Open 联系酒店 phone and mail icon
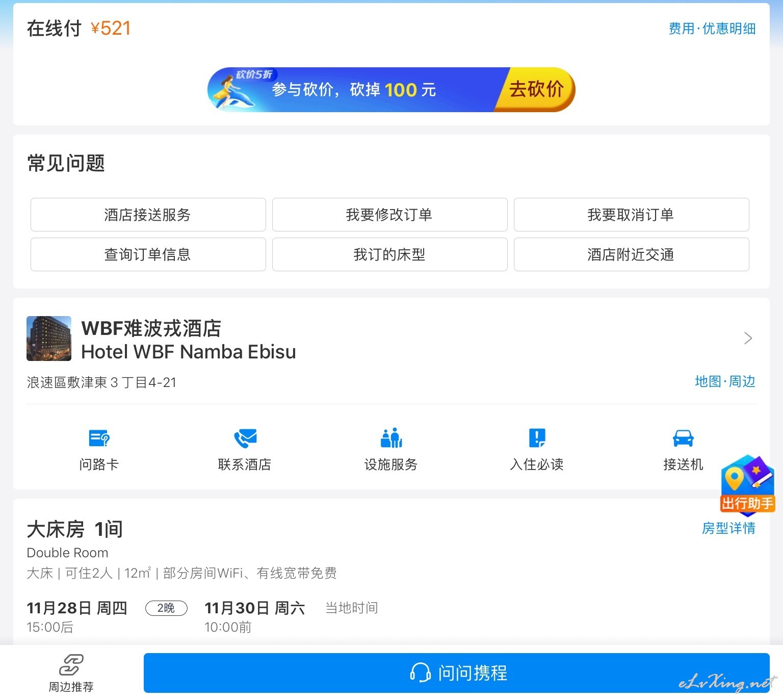This screenshot has width=783, height=700. (x=245, y=438)
